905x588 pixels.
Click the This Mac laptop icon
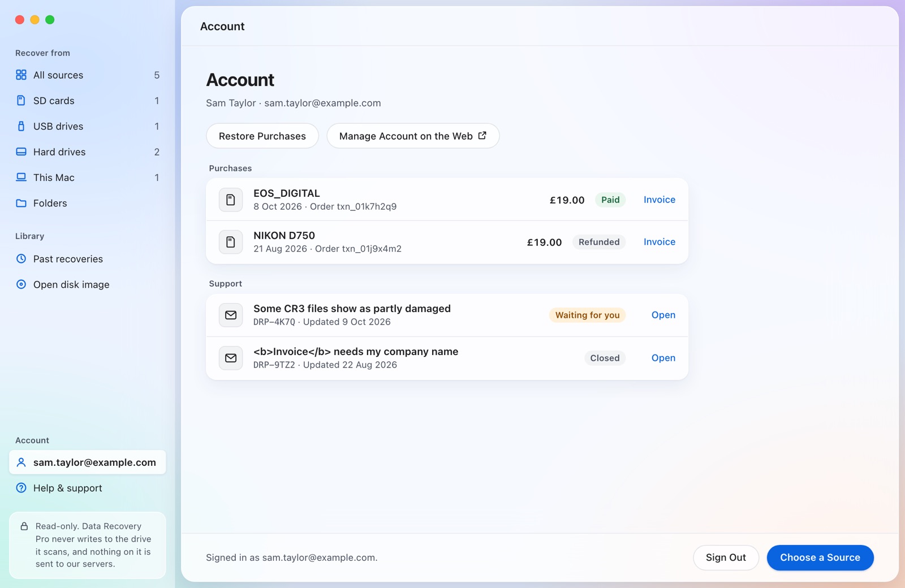click(x=21, y=178)
